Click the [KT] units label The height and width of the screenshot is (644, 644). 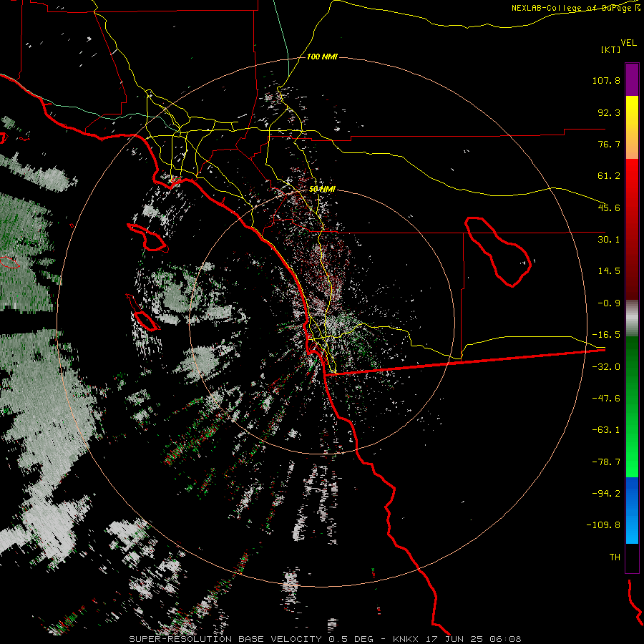click(x=611, y=49)
